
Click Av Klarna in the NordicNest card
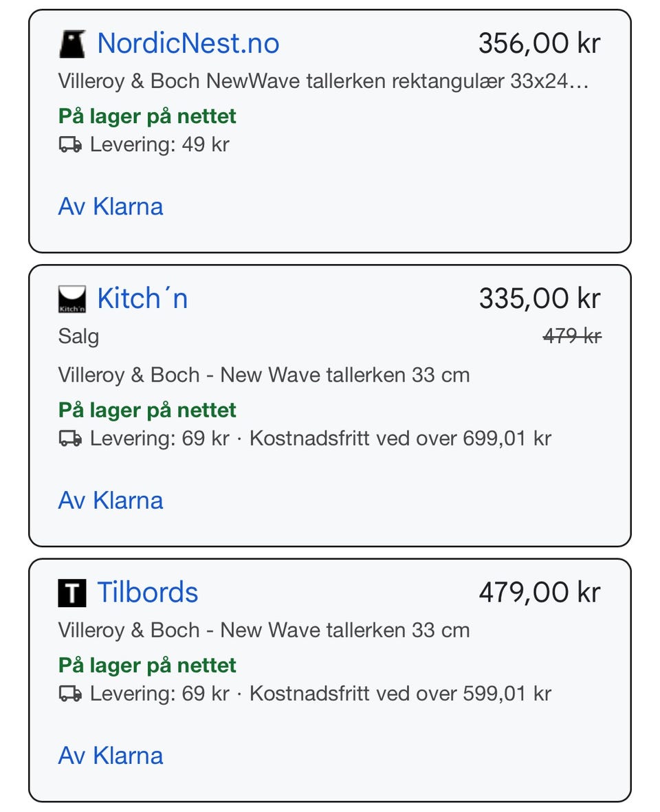point(111,207)
